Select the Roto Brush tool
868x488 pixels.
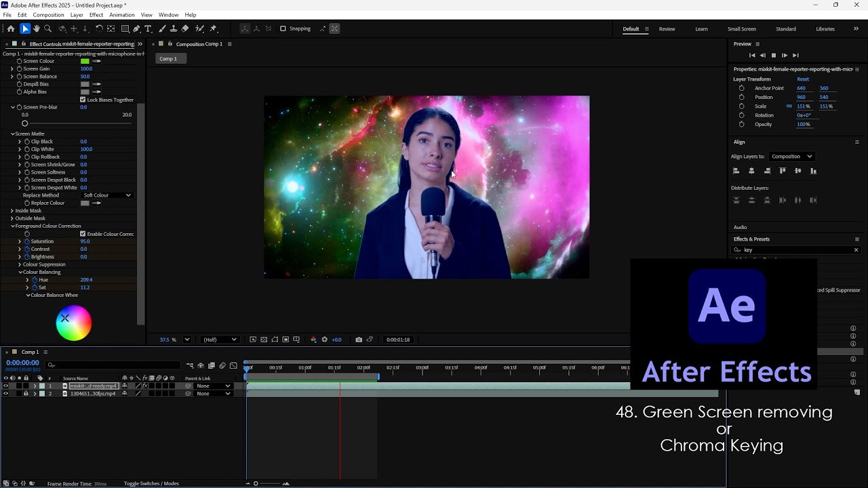199,28
